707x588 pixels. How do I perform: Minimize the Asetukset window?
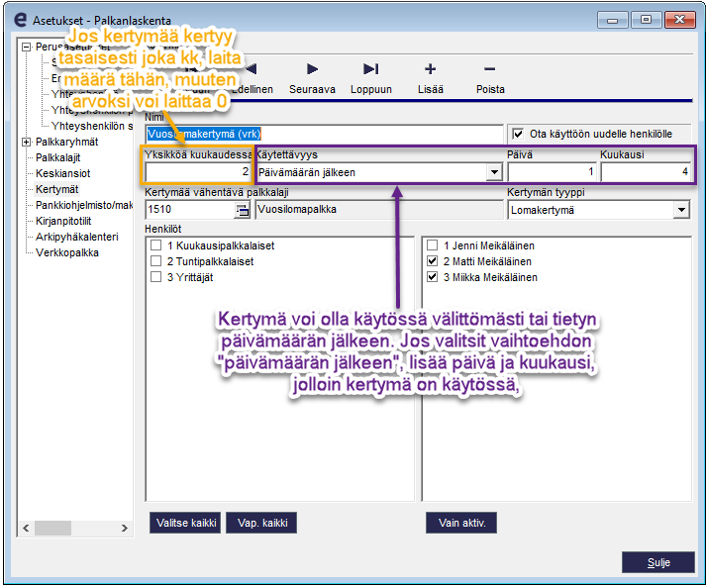click(612, 20)
